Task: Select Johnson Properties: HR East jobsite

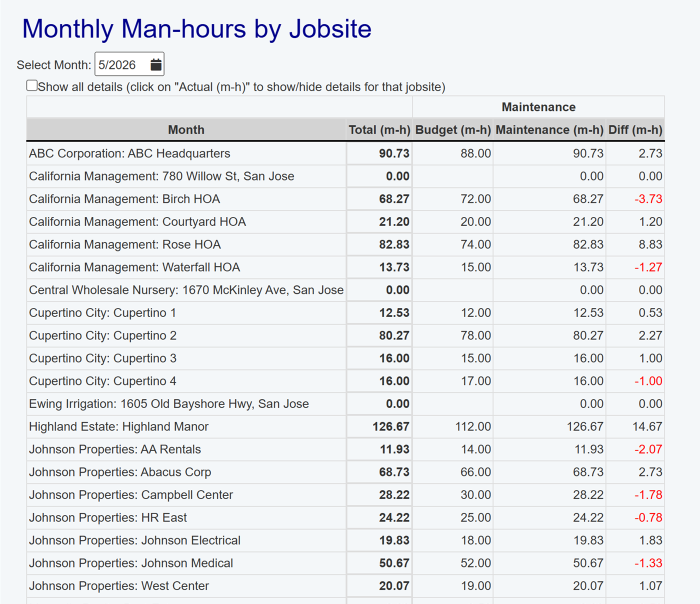Action: 108,517
